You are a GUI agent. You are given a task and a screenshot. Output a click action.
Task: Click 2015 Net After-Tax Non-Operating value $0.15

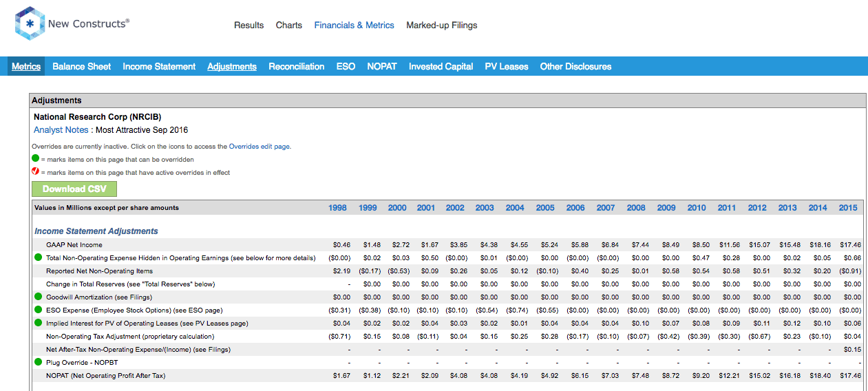[x=852, y=350]
